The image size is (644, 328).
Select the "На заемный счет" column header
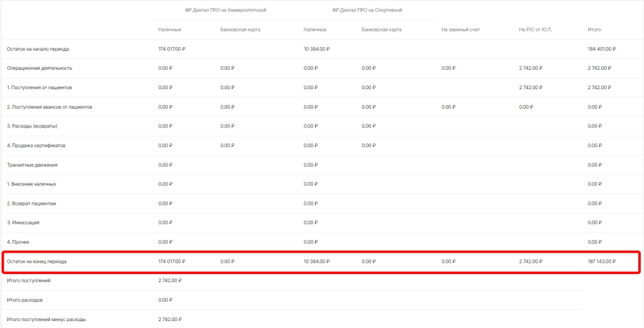[460, 30]
